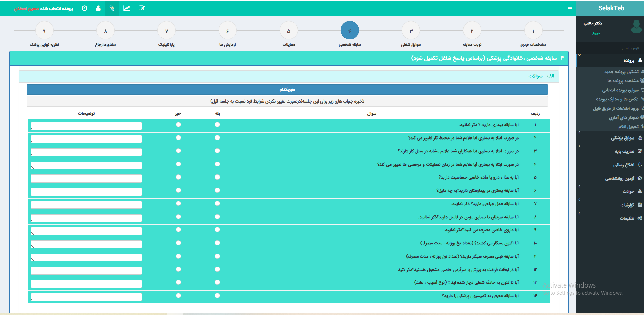The image size is (644, 315).
Task: Open تشکیل پرونده جدید in sidebar
Action: (x=621, y=72)
